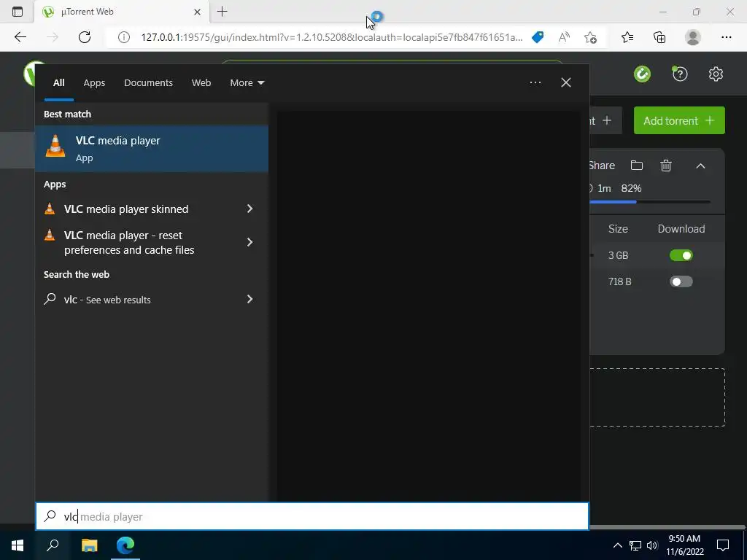The height and width of the screenshot is (560, 747).
Task: Open network status tray icon
Action: [635, 545]
